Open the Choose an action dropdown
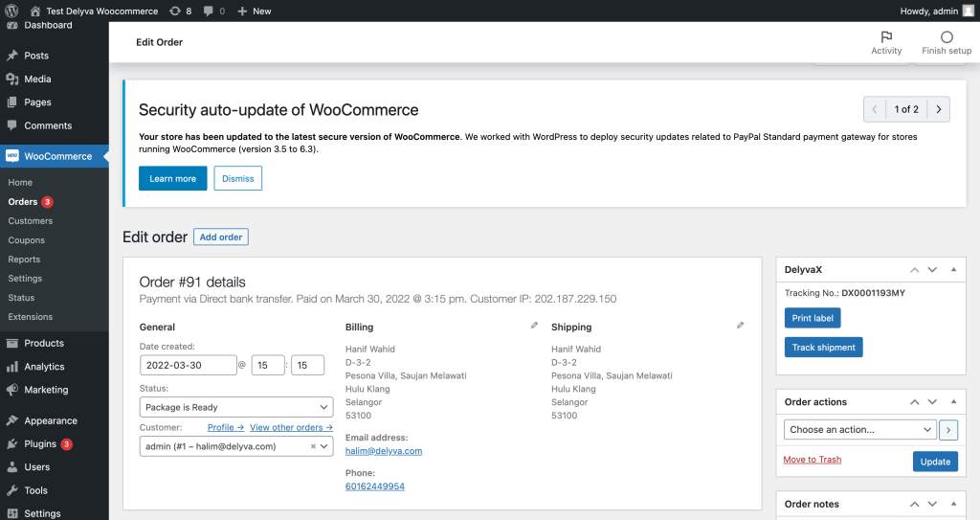This screenshot has height=520, width=980. click(x=860, y=429)
